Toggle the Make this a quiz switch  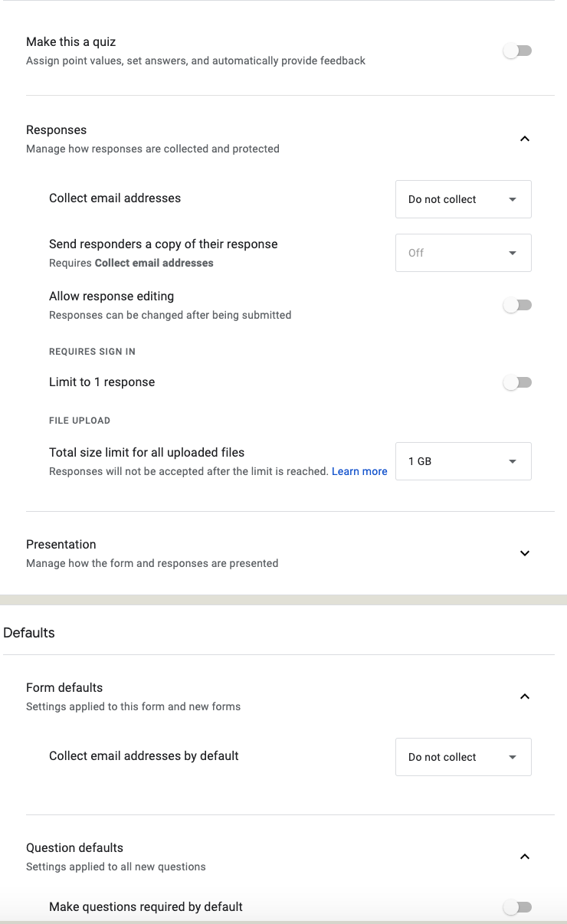[517, 51]
